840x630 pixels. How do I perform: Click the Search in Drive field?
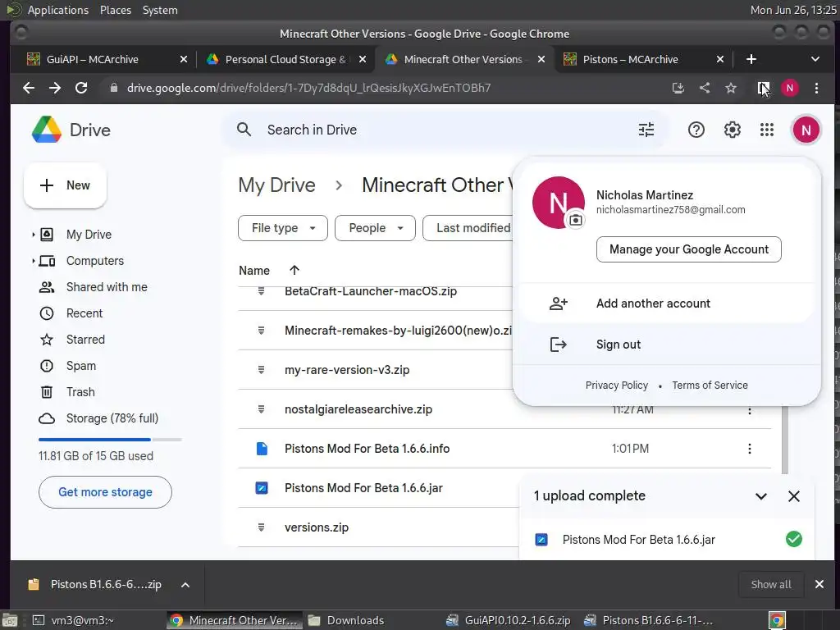click(444, 130)
